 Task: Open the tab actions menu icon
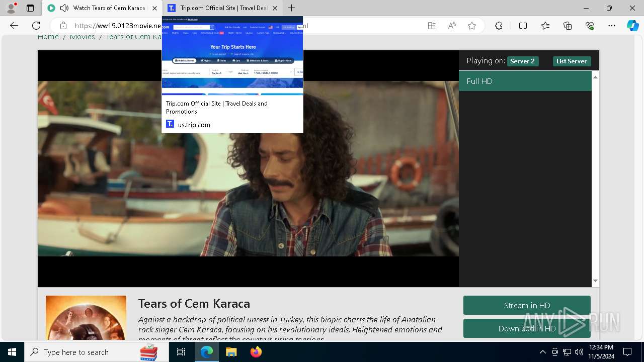[x=30, y=8]
